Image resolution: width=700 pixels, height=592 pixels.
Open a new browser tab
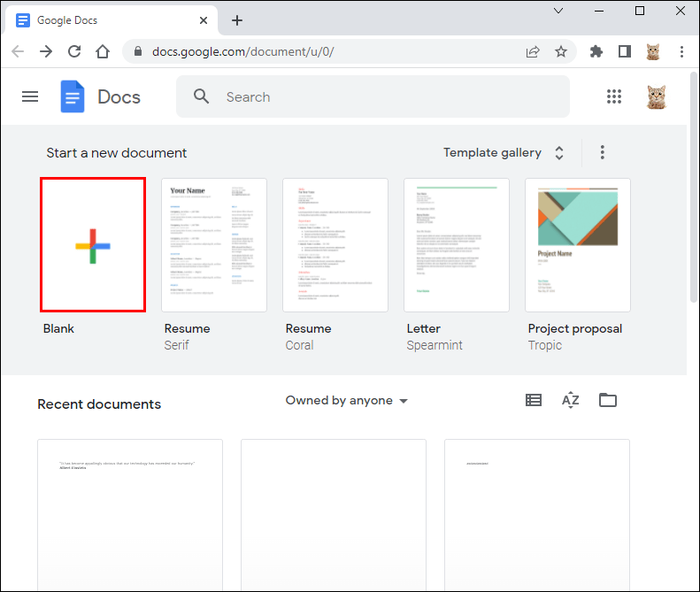(x=237, y=20)
